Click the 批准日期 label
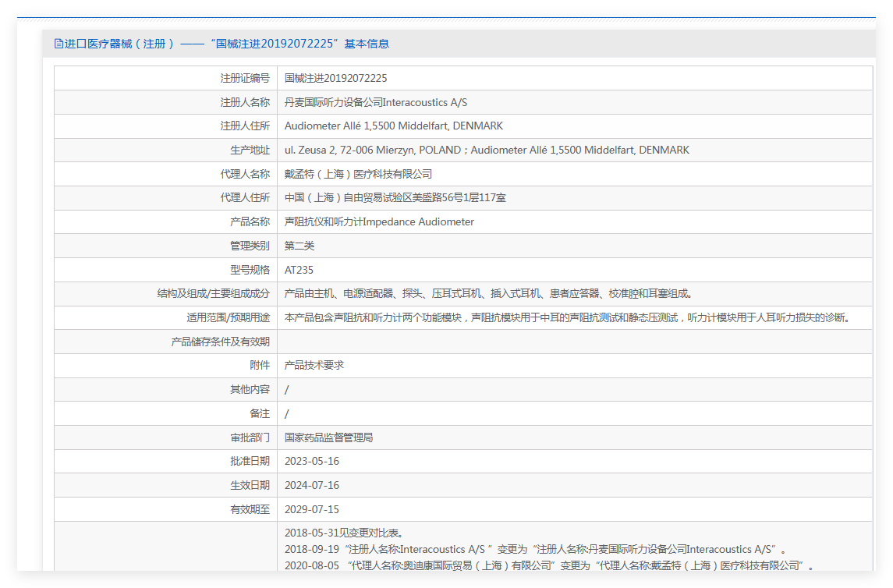893x588 pixels. (x=250, y=461)
